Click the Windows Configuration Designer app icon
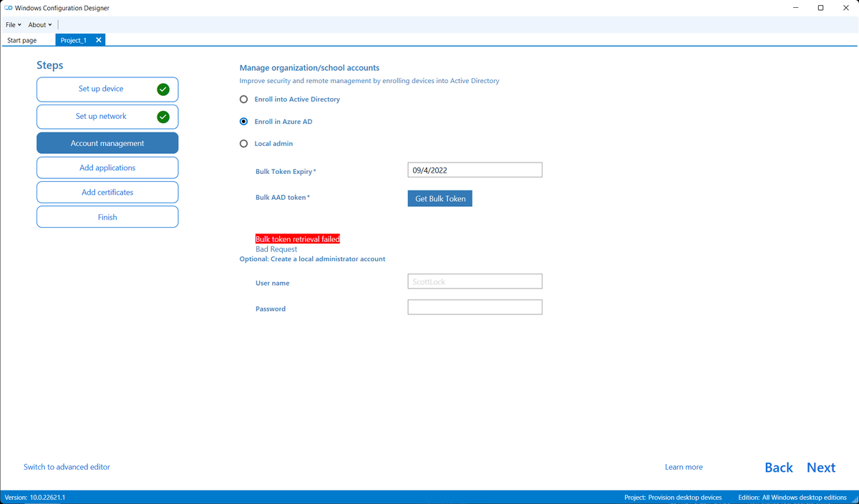Screen dimensions: 859x504 point(8,8)
